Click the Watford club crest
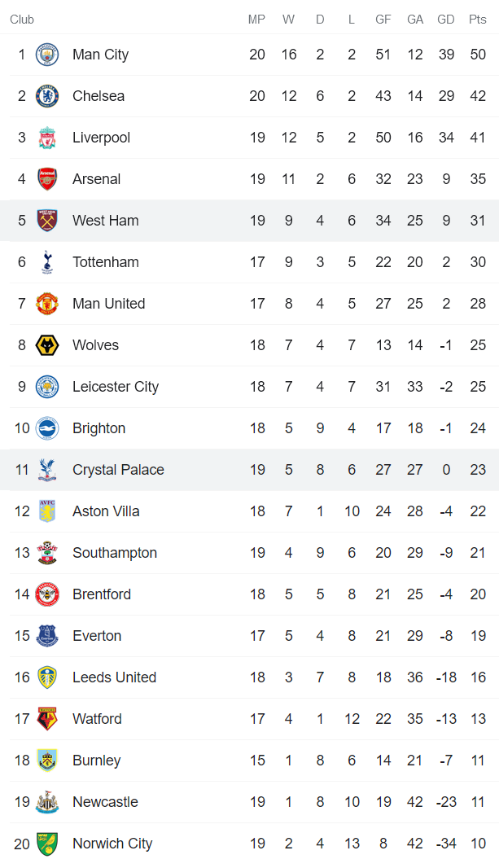 [x=47, y=719]
